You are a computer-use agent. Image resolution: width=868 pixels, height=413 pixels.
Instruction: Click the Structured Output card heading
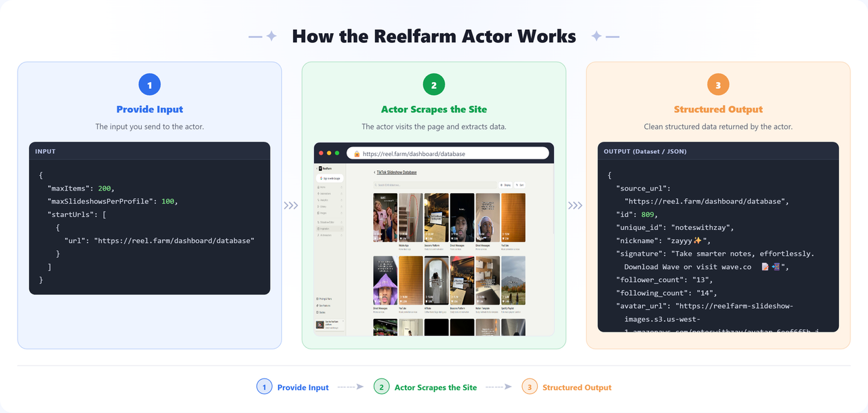coord(718,109)
